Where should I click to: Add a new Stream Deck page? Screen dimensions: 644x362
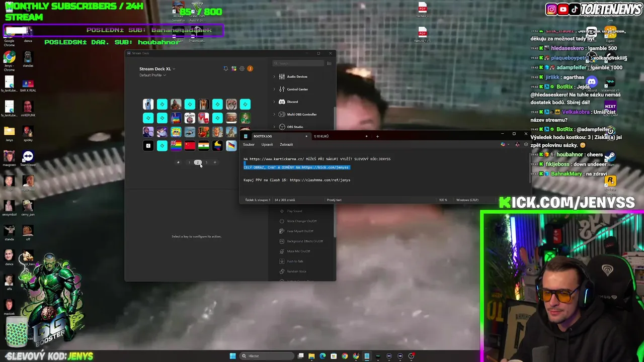tap(215, 162)
